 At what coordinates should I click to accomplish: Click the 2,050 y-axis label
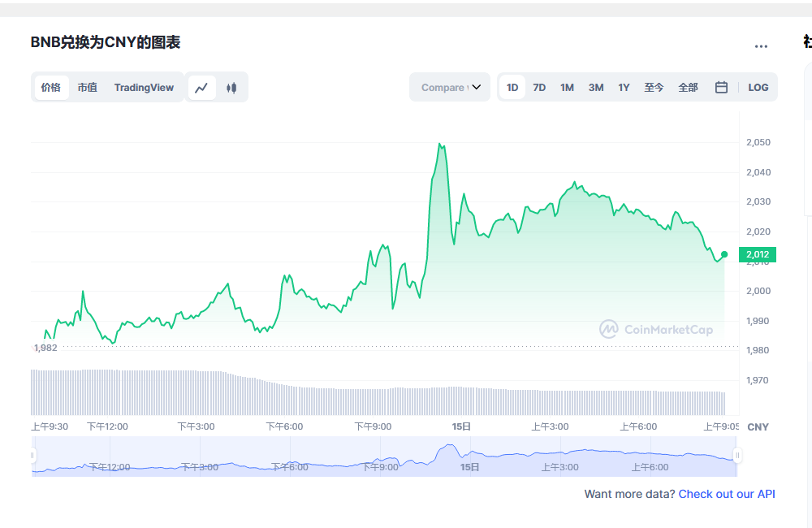(758, 142)
